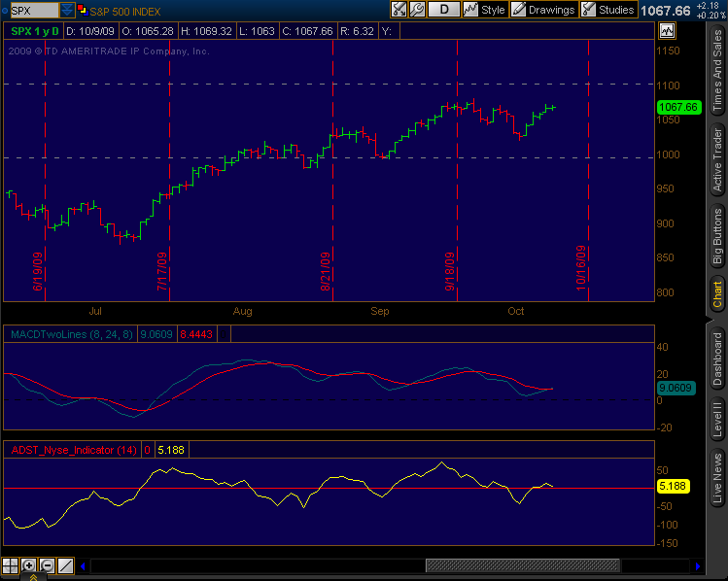The image size is (728, 581).
Task: Click the zoom out magnifier icon
Action: [47, 565]
